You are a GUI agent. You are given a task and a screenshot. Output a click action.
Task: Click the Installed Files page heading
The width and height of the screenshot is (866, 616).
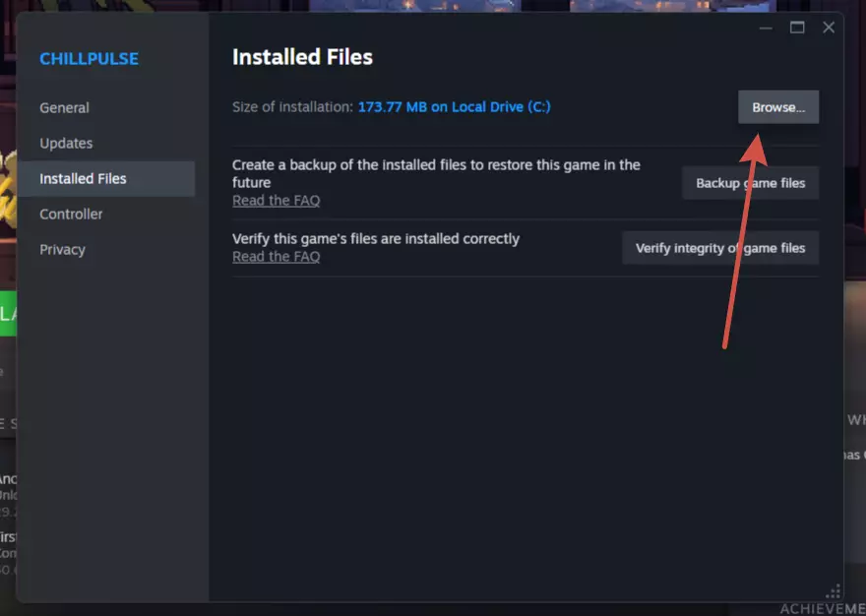(x=302, y=57)
